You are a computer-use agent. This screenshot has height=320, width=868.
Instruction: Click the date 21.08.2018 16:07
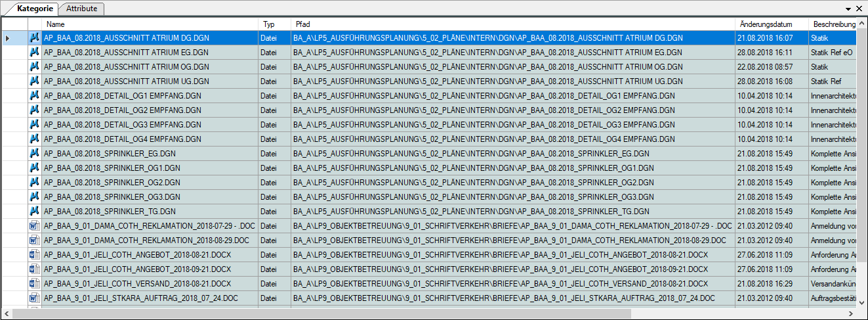[x=764, y=38]
